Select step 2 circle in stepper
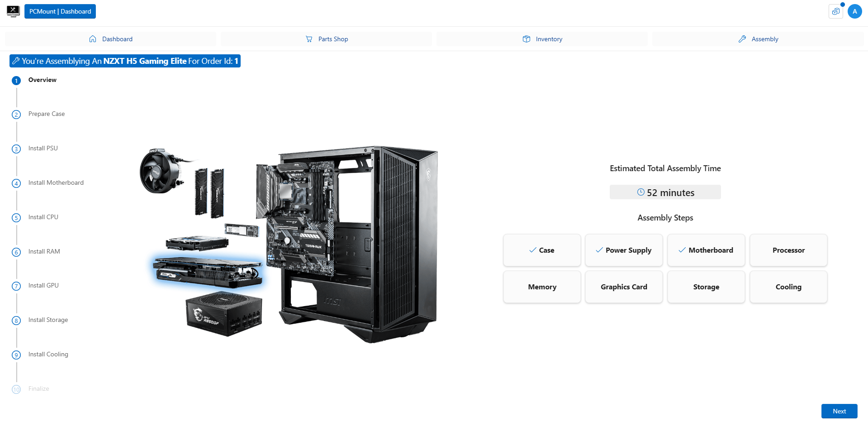 click(16, 115)
